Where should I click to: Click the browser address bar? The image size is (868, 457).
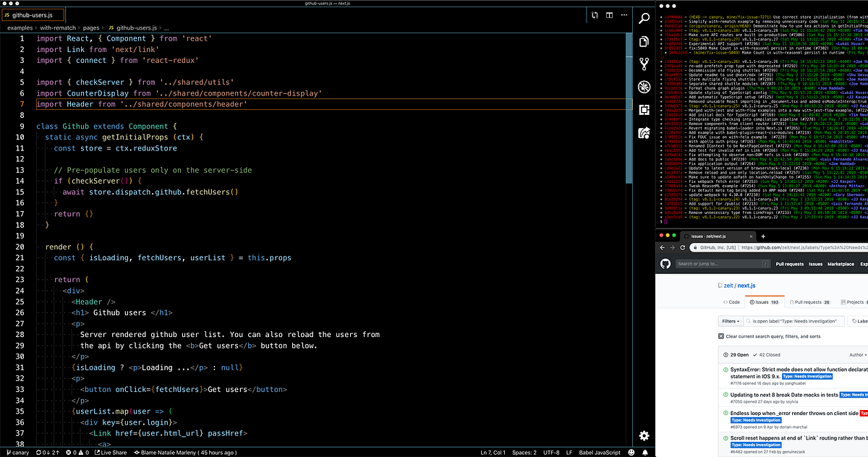[780, 247]
